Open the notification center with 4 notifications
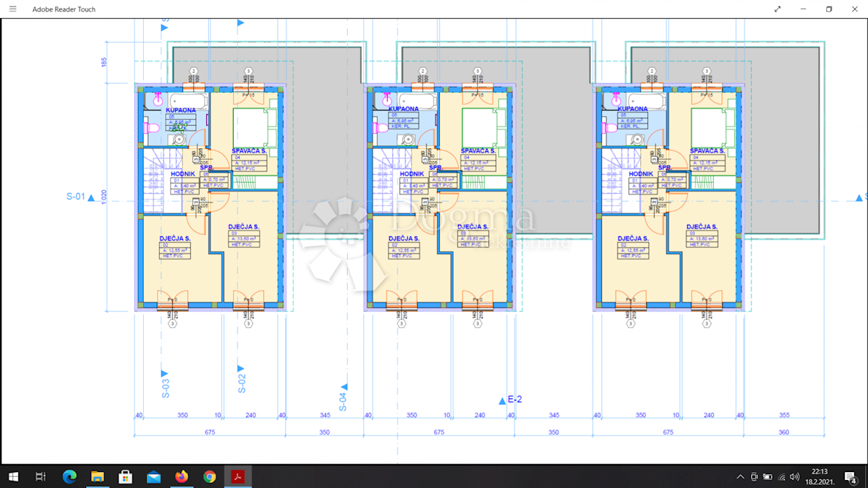This screenshot has width=868, height=488. tap(851, 476)
